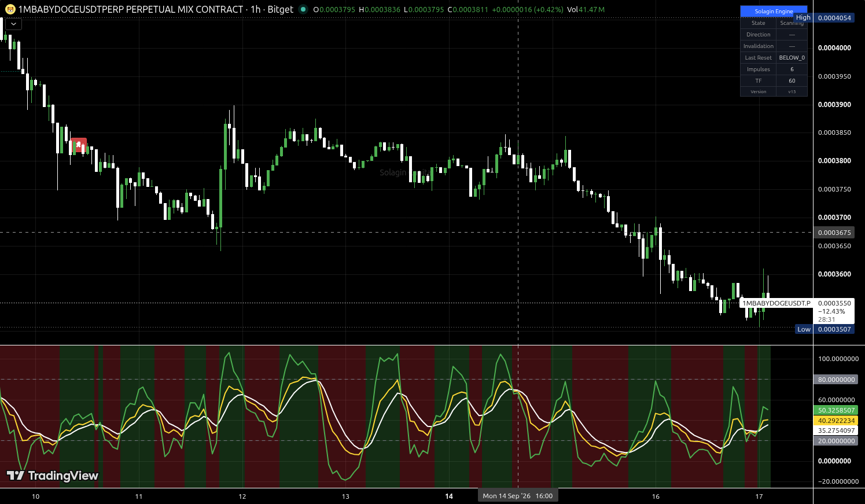
Task: Click the TF value 60 cell
Action: point(792,81)
